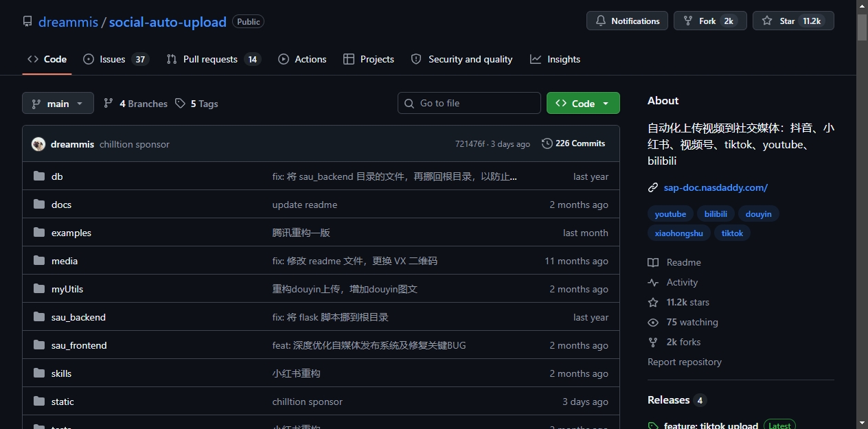Open the static folder name link
Image resolution: width=868 pixels, height=429 pixels.
[62, 402]
